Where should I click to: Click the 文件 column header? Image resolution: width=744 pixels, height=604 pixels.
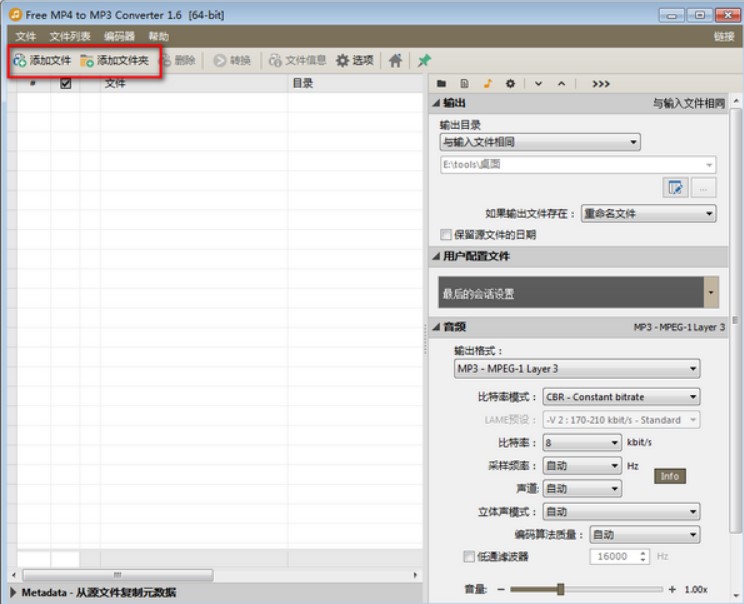coord(194,84)
